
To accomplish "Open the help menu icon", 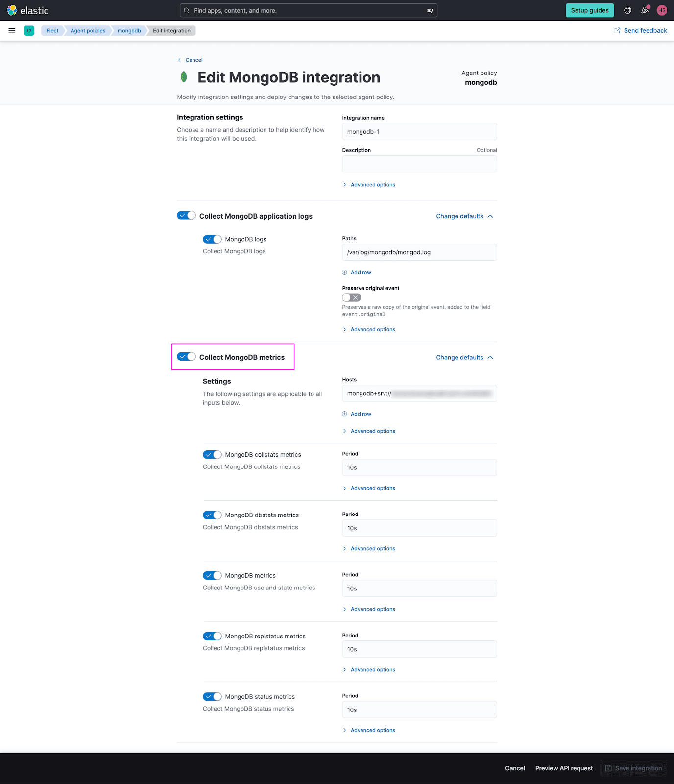I will click(627, 10).
